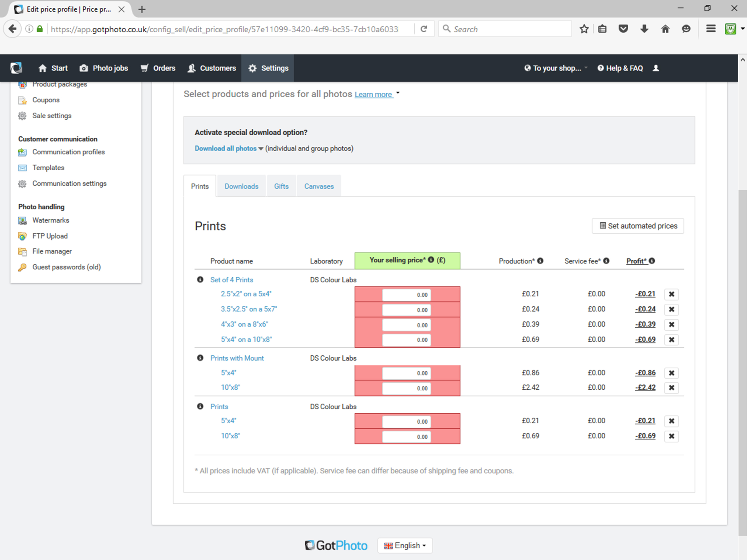
Task: Open Guest passwords (old) in the sidebar
Action: tap(67, 267)
